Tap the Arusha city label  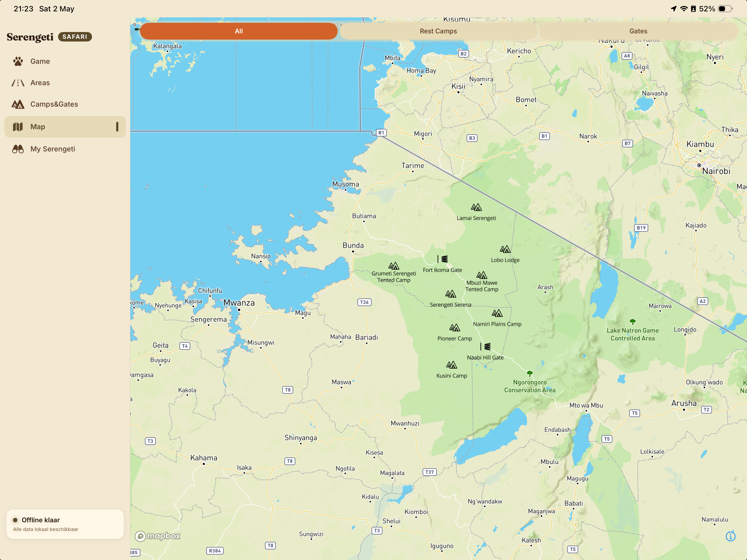684,403
